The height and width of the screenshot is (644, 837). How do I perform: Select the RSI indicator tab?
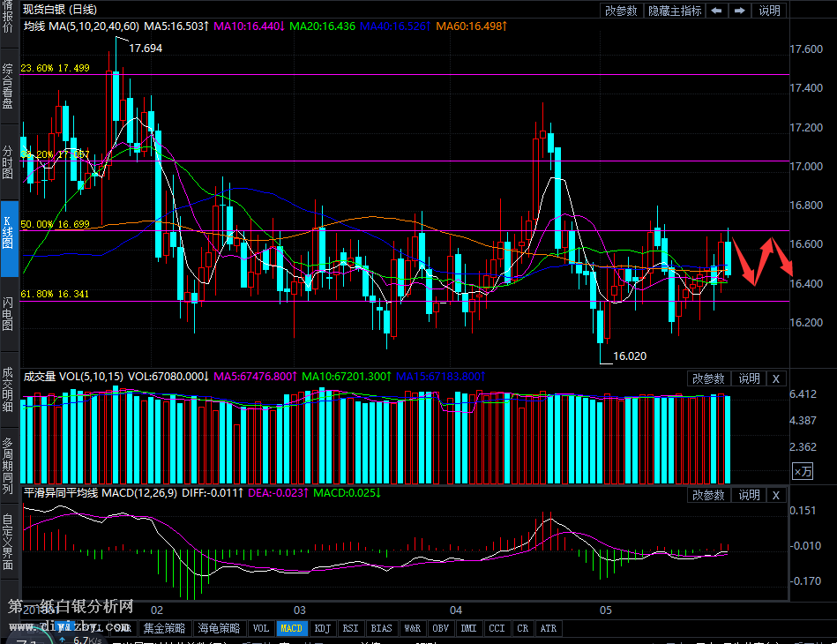(x=350, y=629)
